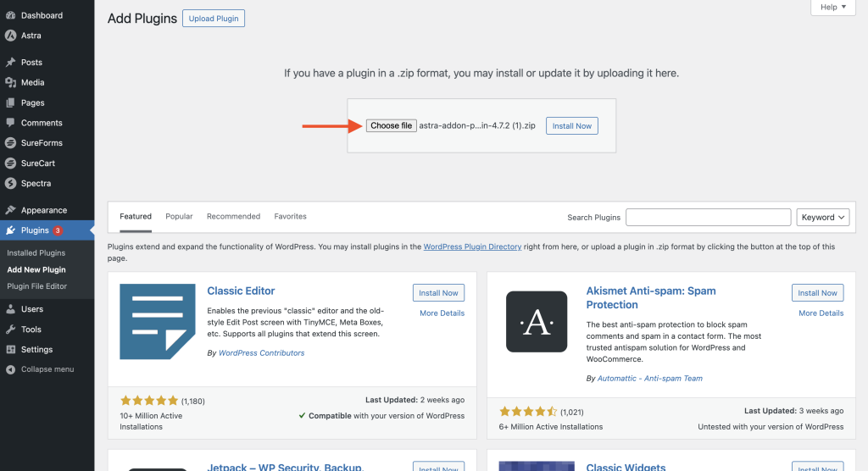This screenshot has height=471, width=868.
Task: Select Add New Plugin submenu item
Action: pos(36,269)
